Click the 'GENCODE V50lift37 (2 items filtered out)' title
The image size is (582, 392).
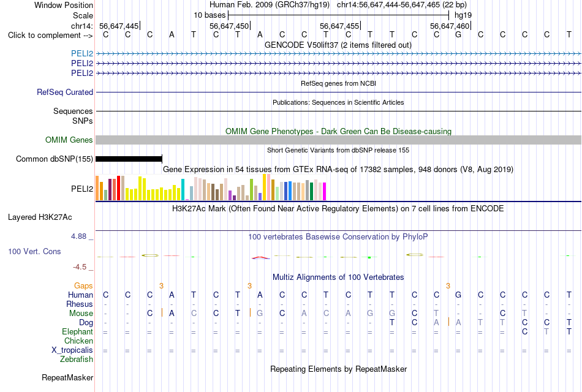pos(338,45)
